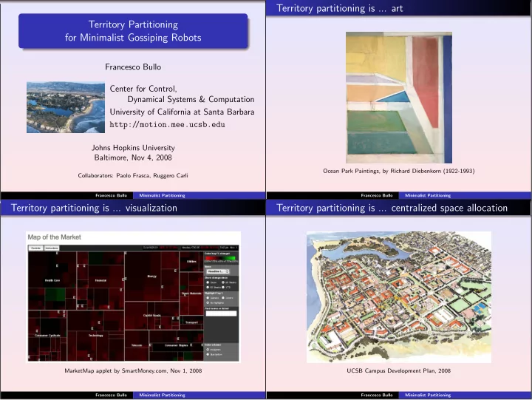This screenshot has height=400, width=532.
Task: Click the aerial campus photo on the title slide
Action: click(66, 107)
